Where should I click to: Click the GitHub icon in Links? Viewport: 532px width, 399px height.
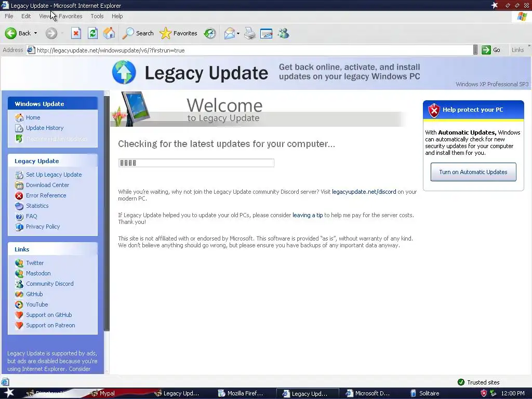coord(19,295)
